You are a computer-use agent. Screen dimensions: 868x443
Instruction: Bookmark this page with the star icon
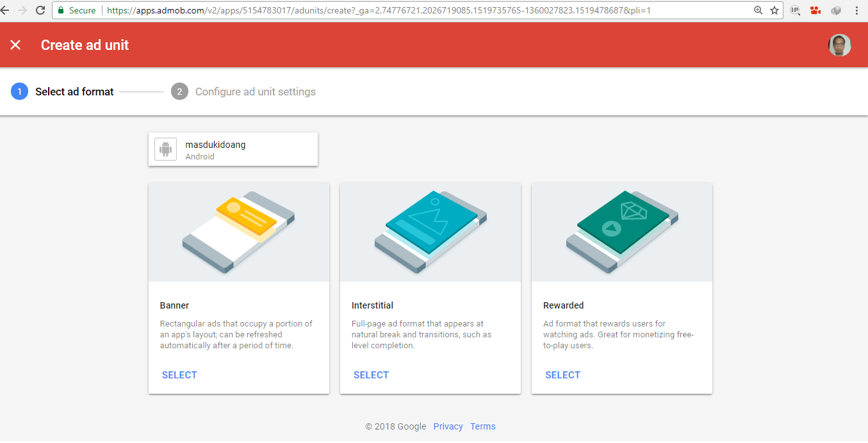pyautogui.click(x=773, y=10)
